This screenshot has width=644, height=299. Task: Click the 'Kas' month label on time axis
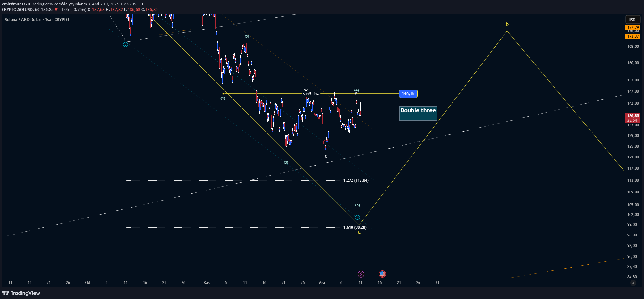[x=207, y=283]
